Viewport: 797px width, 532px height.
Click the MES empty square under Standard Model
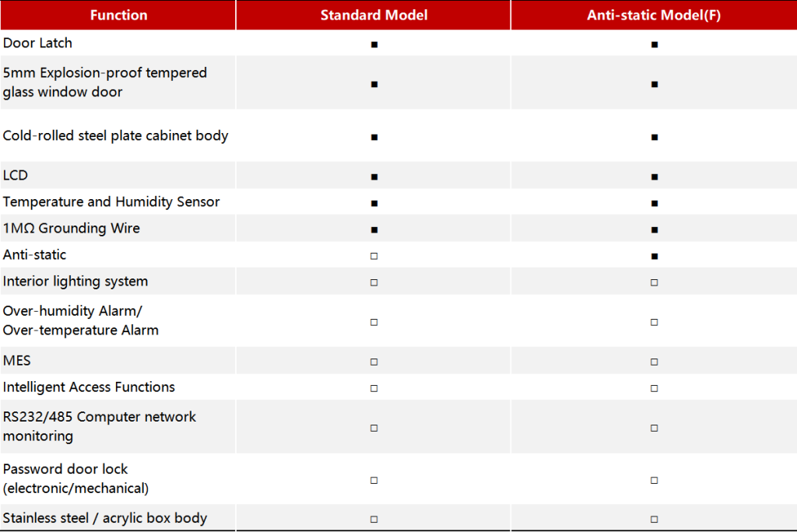coord(374,362)
